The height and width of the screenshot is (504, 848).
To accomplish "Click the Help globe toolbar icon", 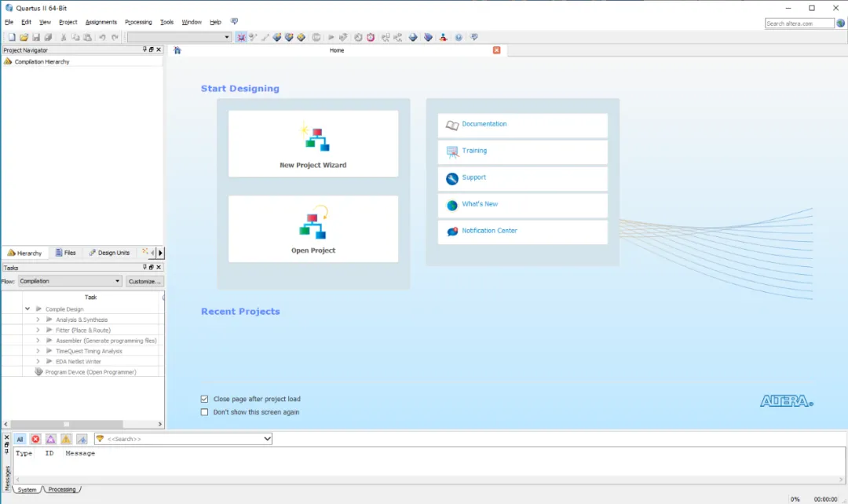I will (458, 38).
